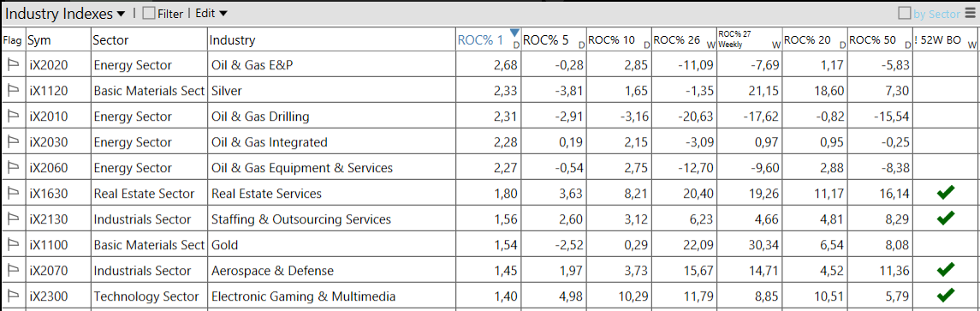The height and width of the screenshot is (311, 980).
Task: Flag the iX1630 Real Estate Services row
Action: 13,194
